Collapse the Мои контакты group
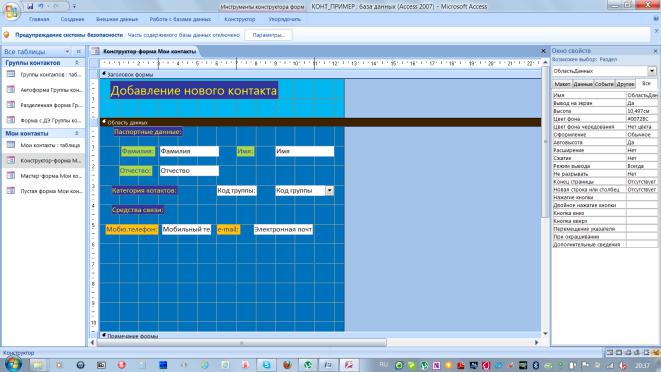Image resolution: width=661 pixels, height=372 pixels. click(77, 133)
